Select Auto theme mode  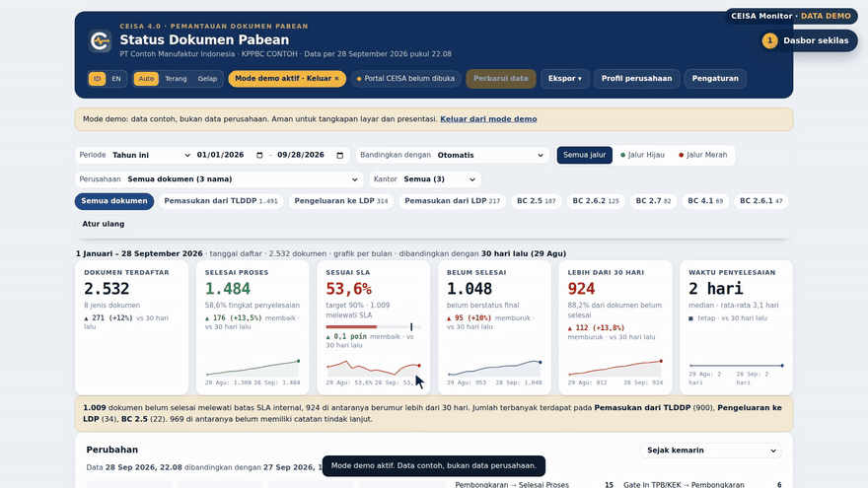(146, 79)
